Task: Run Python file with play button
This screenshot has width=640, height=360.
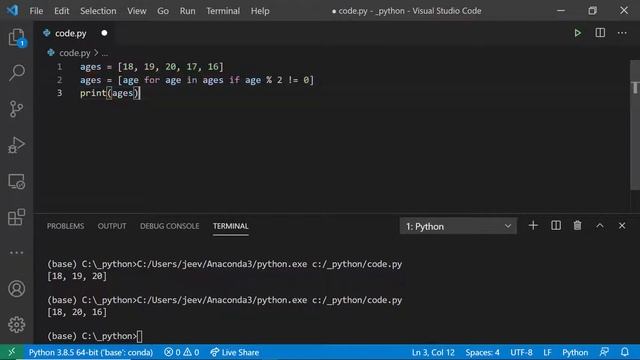Action: coord(578,33)
